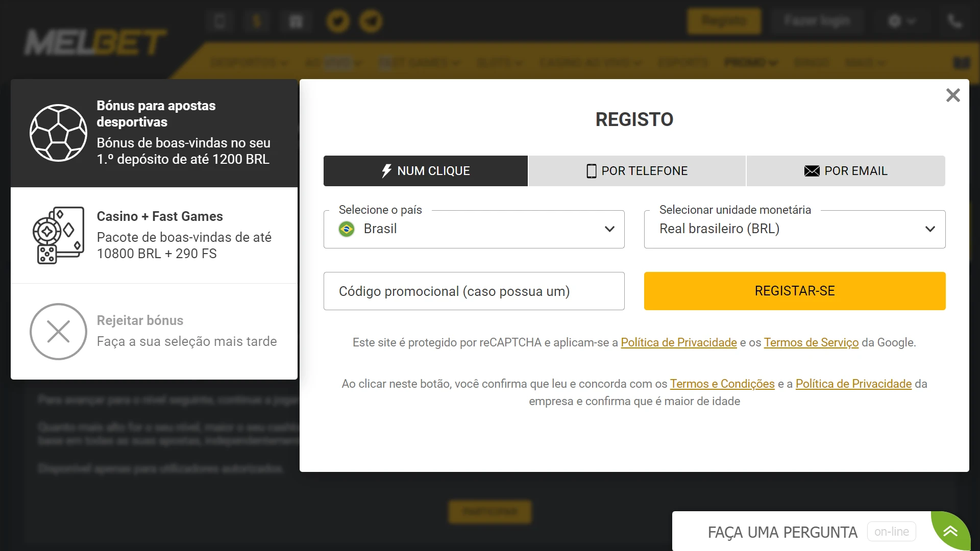Click the chevron in the currency selector
Image resolution: width=980 pixels, height=551 pixels.
point(930,229)
